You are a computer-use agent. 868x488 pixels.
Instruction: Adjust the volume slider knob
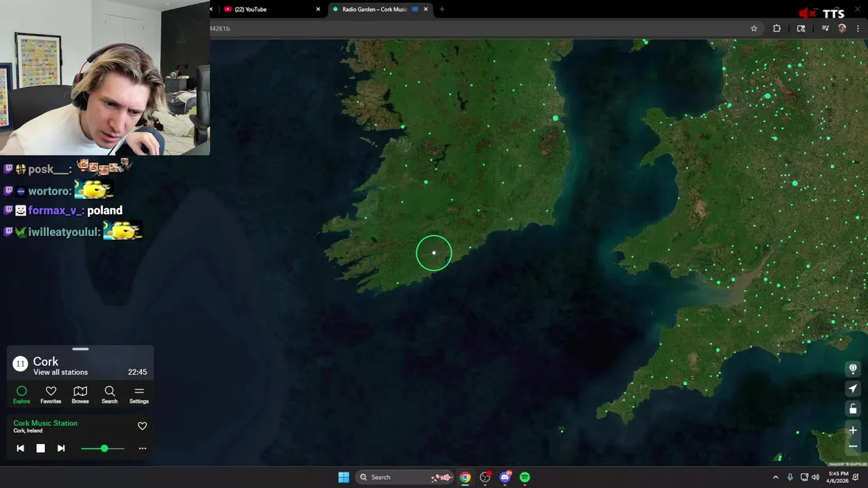coord(104,448)
